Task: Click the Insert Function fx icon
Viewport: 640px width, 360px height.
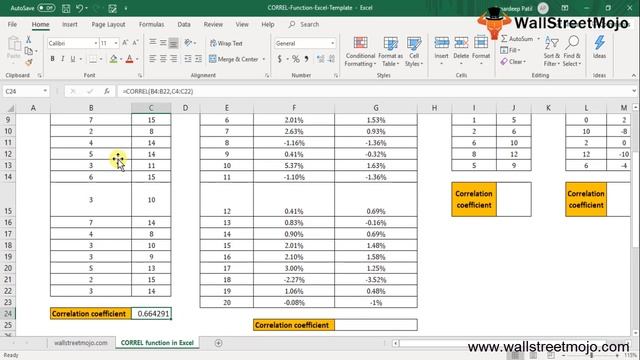Action: pos(107,91)
